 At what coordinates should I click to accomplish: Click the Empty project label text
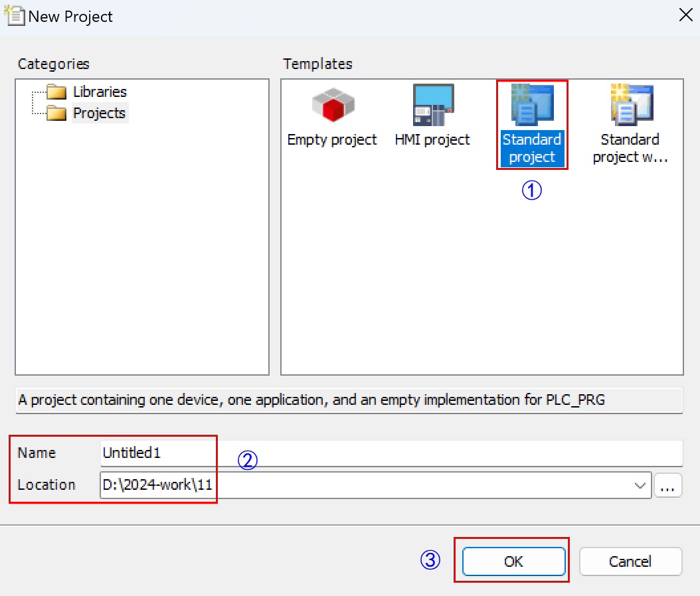click(332, 140)
